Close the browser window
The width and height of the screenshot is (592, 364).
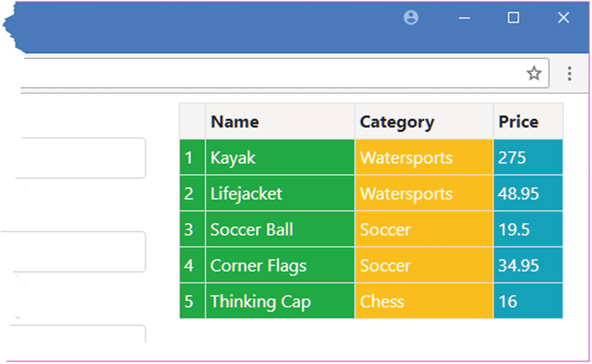click(563, 17)
